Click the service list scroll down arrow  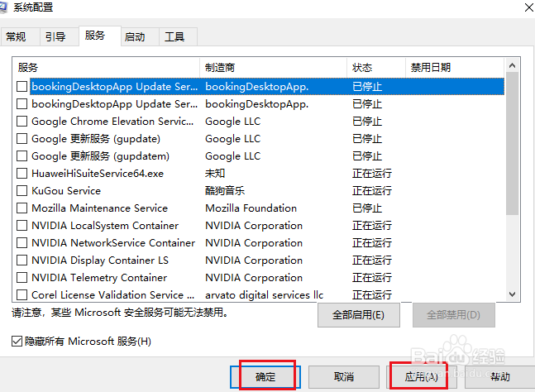click(x=512, y=294)
